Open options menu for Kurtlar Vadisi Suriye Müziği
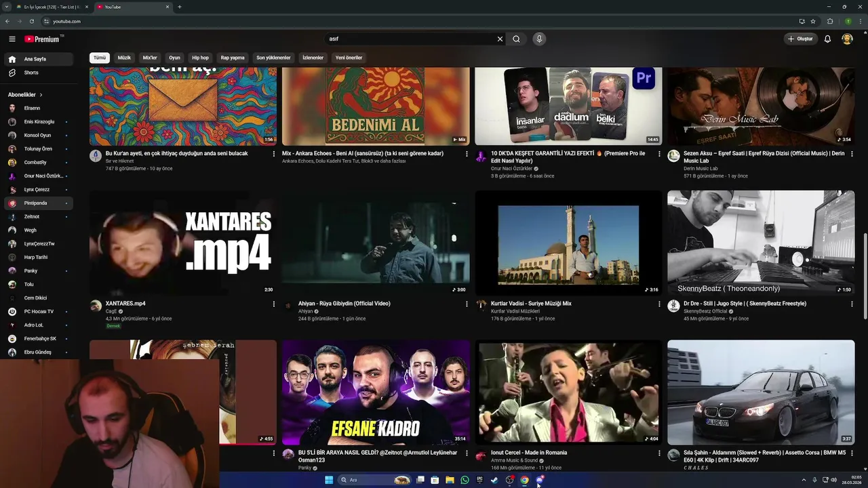The image size is (868, 488). [659, 304]
